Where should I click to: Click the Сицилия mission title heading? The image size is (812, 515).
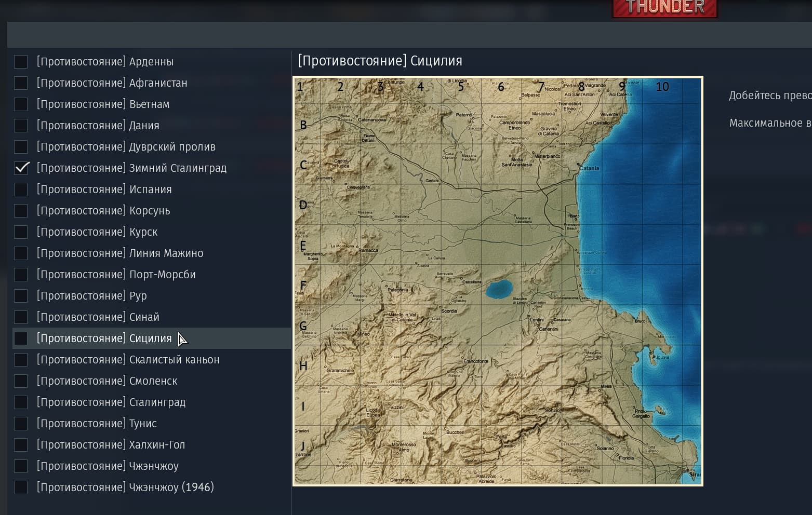(380, 61)
